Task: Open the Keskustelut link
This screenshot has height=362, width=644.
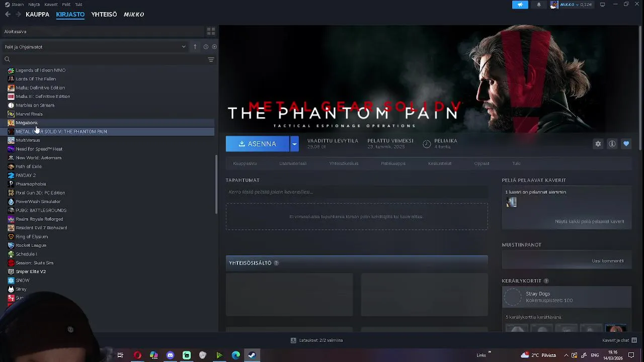Action: point(440,163)
